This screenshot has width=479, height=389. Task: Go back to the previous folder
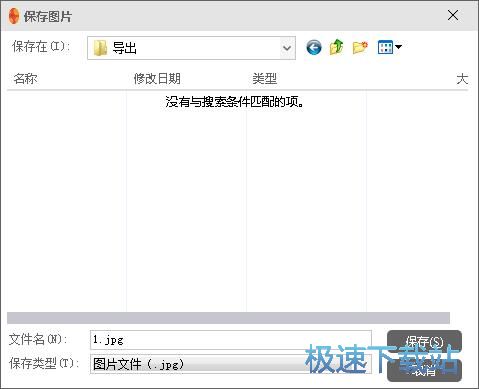click(x=314, y=48)
